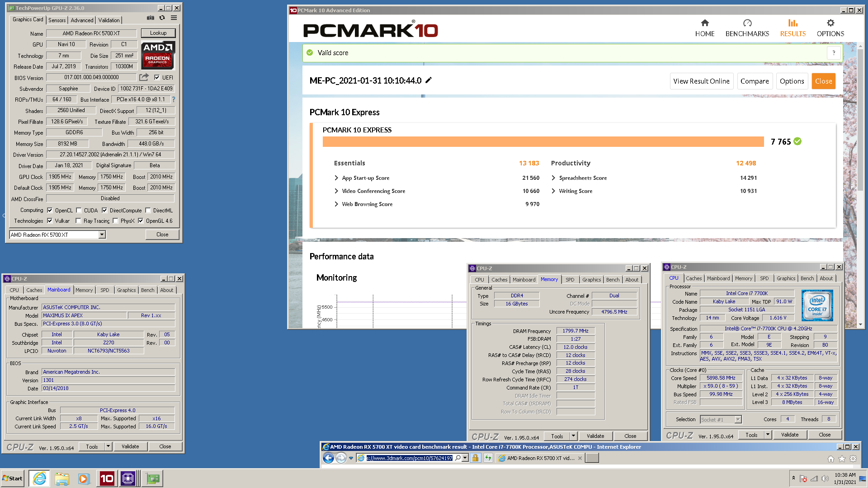Click the Lookup button in GPU-Z
868x488 pixels.
click(158, 33)
